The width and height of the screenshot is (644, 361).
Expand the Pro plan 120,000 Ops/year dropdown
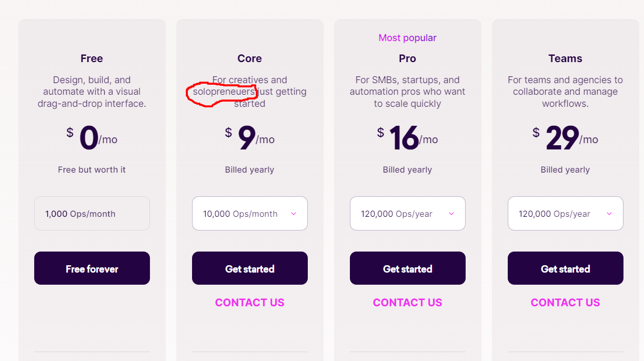408,214
